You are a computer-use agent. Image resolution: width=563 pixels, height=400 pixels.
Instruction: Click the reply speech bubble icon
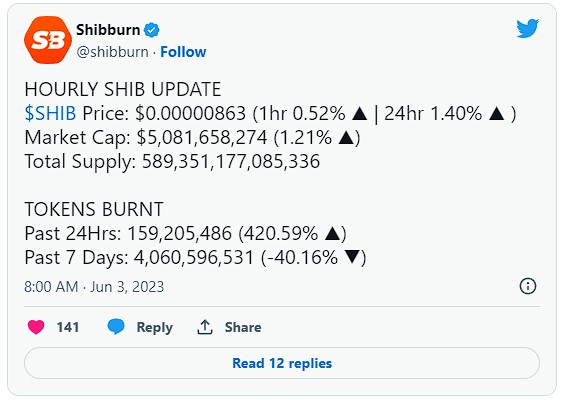(x=116, y=327)
